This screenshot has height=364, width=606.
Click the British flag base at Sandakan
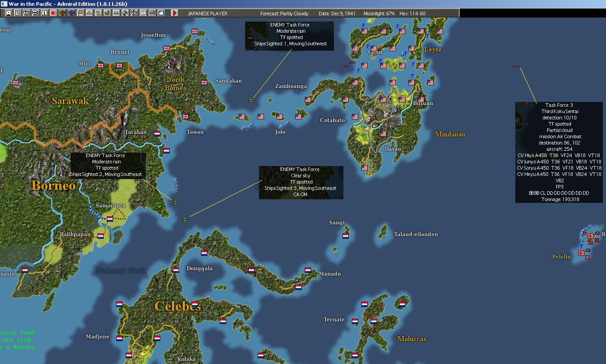click(204, 83)
